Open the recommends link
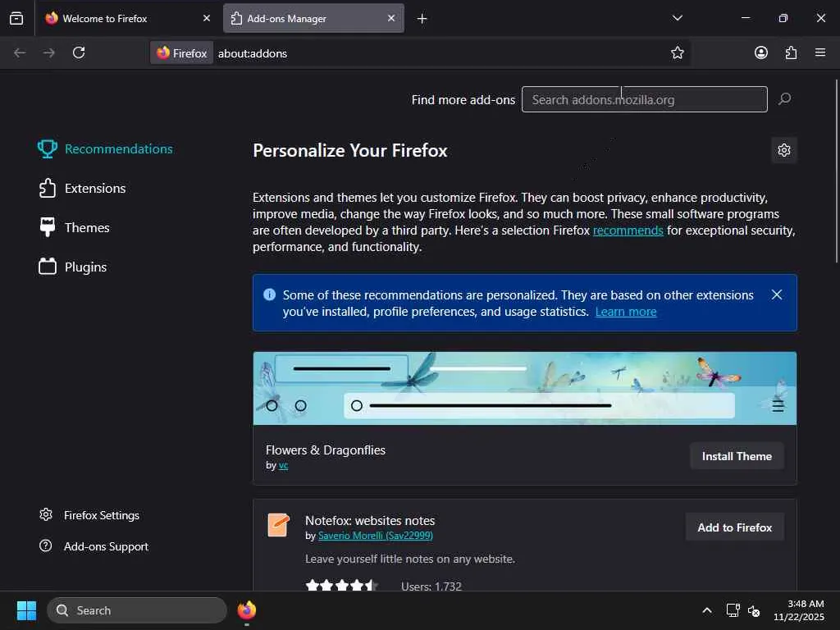Image resolution: width=840 pixels, height=630 pixels. (x=628, y=231)
